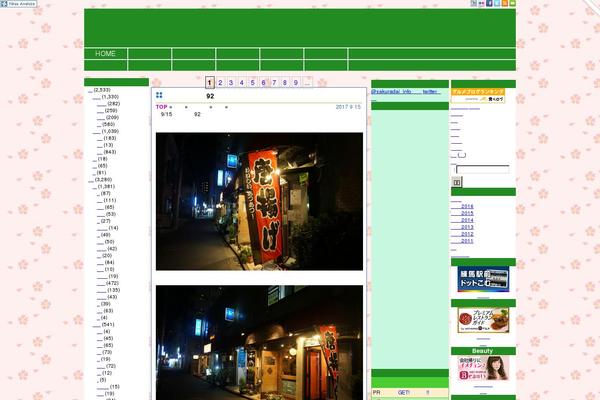
Task: Open the category showing count (259)
Action: pyautogui.click(x=107, y=111)
